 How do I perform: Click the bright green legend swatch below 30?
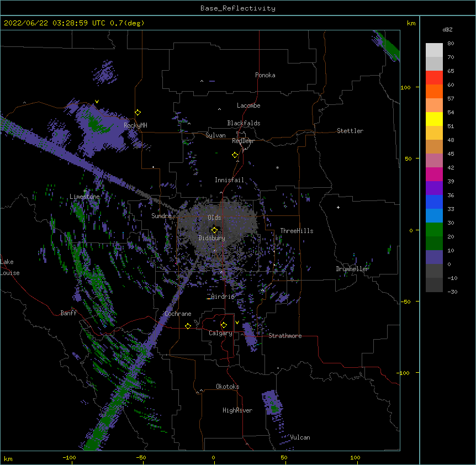(x=434, y=230)
